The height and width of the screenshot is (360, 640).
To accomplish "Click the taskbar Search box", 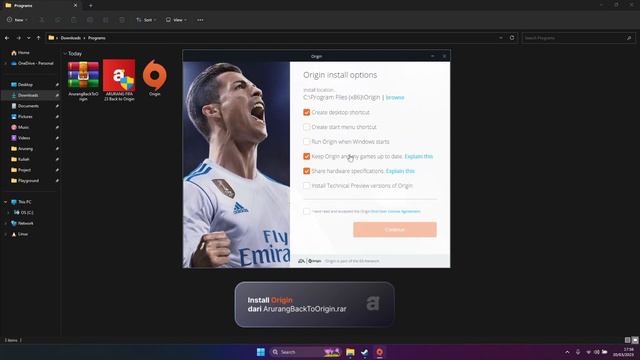I will [x=305, y=352].
